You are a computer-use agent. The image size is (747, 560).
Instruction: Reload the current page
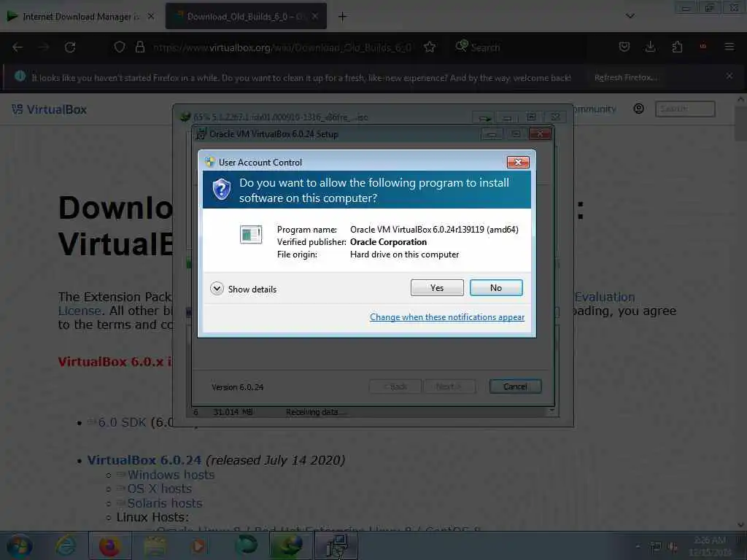coord(70,47)
